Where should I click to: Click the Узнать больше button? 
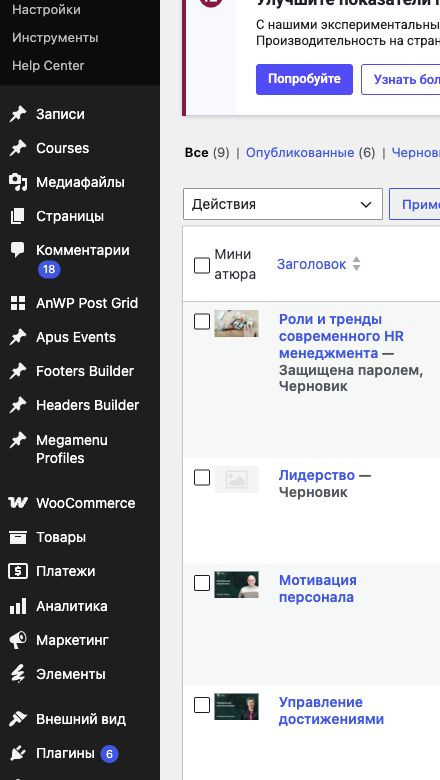pos(401,79)
